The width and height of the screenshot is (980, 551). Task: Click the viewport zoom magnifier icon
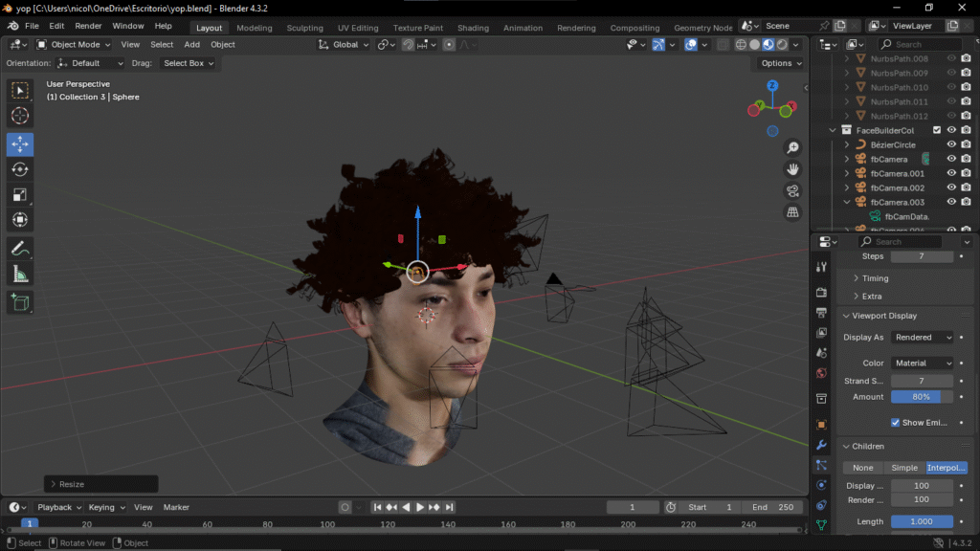(x=792, y=147)
